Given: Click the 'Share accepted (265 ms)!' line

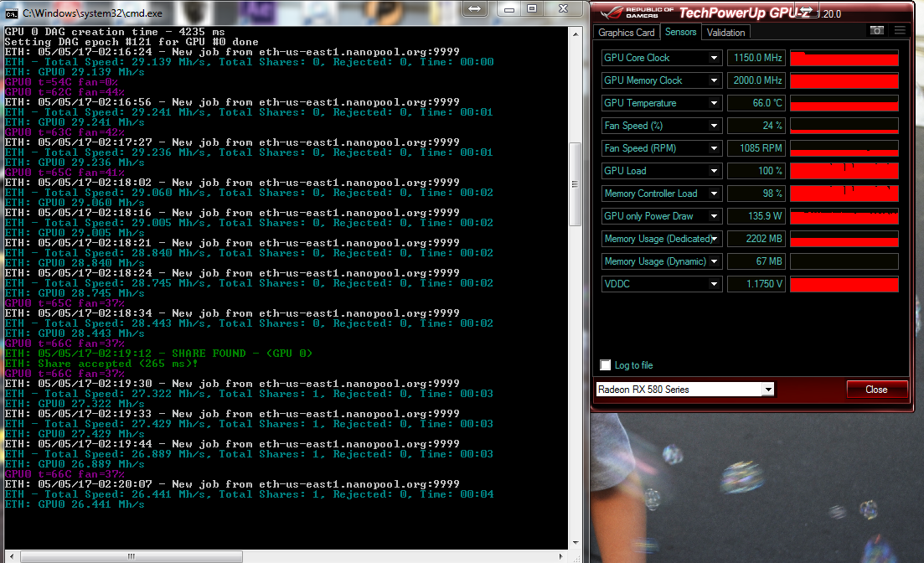Looking at the screenshot, I should [x=101, y=364].
